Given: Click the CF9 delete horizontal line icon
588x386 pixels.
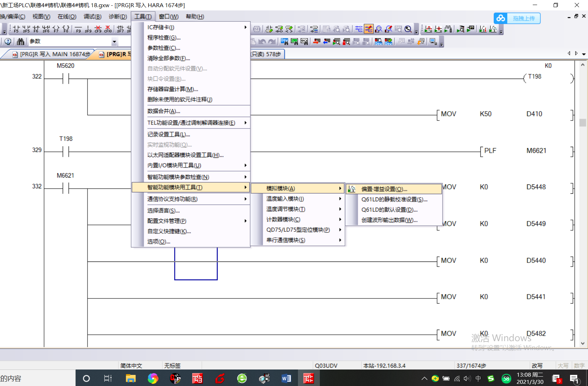Looking at the screenshot, I should pos(98,29).
